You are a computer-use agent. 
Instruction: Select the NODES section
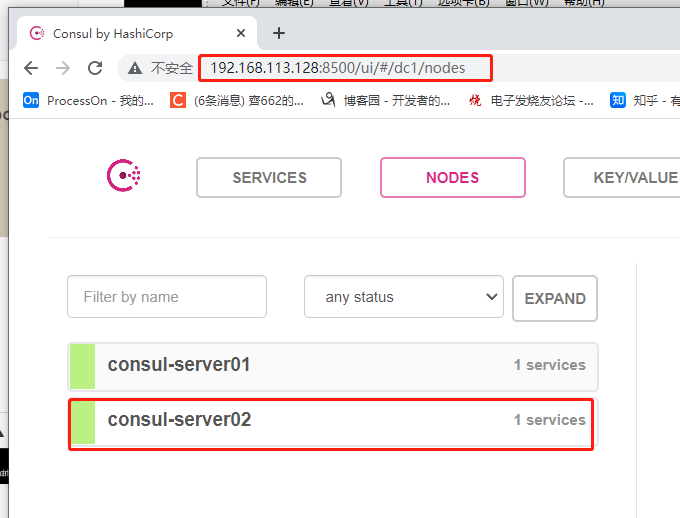(x=453, y=177)
